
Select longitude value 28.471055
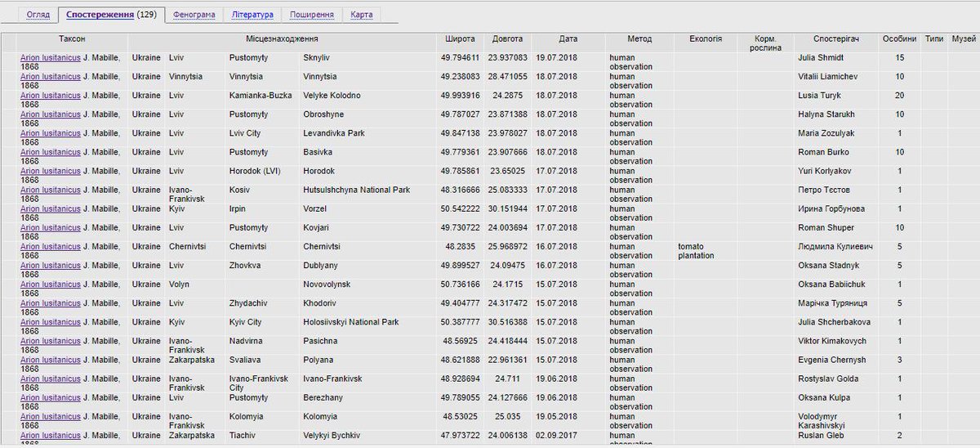[x=508, y=76]
